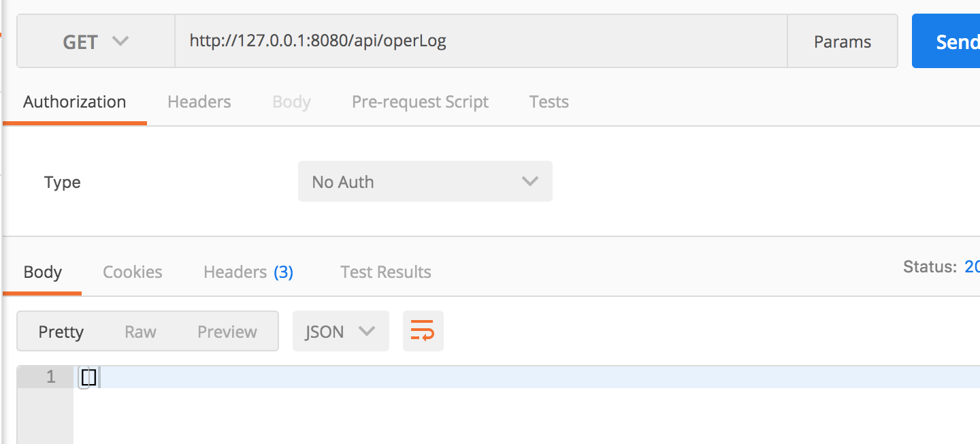Expand the No Auth type dropdown
Screen dimensions: 980x444
pyautogui.click(x=425, y=182)
